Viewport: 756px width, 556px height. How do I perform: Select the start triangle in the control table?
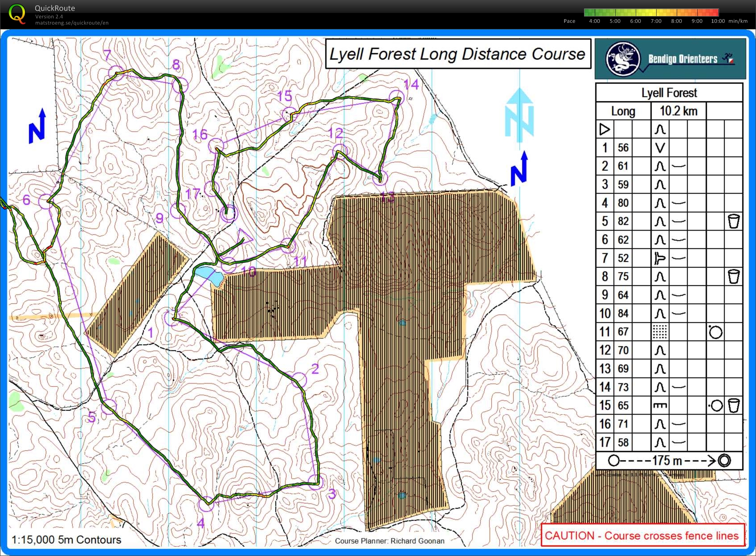605,129
